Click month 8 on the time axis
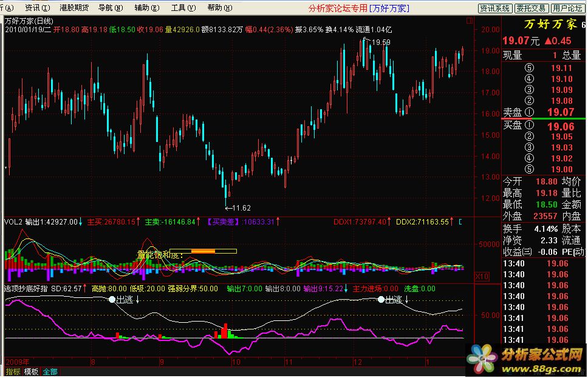The width and height of the screenshot is (588, 378). tap(93, 362)
